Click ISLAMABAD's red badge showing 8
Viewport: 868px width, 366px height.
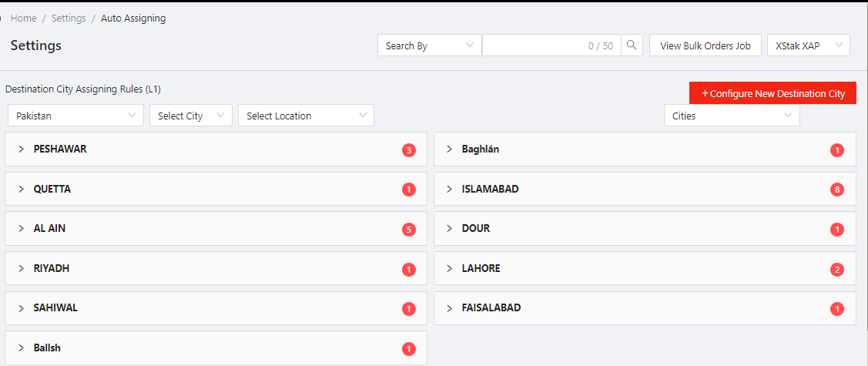pyautogui.click(x=837, y=190)
